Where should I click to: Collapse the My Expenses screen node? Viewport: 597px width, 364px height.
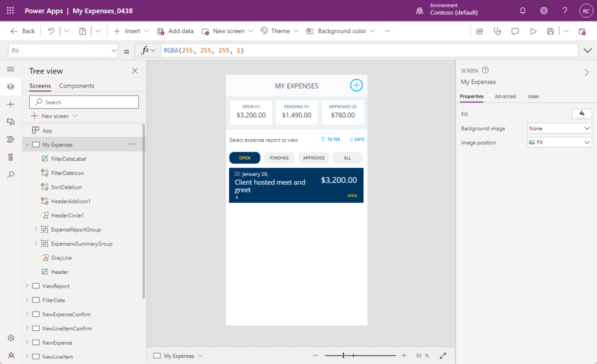(x=27, y=144)
